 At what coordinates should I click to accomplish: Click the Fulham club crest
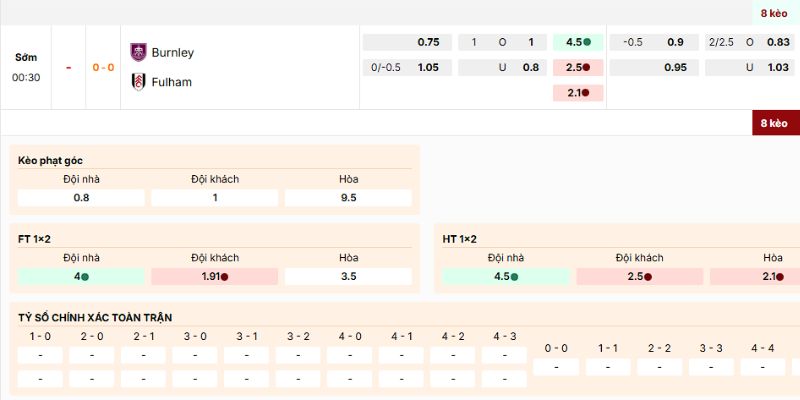pos(138,82)
